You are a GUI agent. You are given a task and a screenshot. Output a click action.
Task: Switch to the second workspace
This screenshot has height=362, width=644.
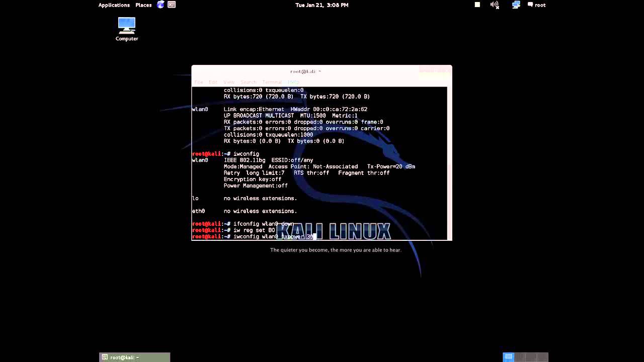520,357
